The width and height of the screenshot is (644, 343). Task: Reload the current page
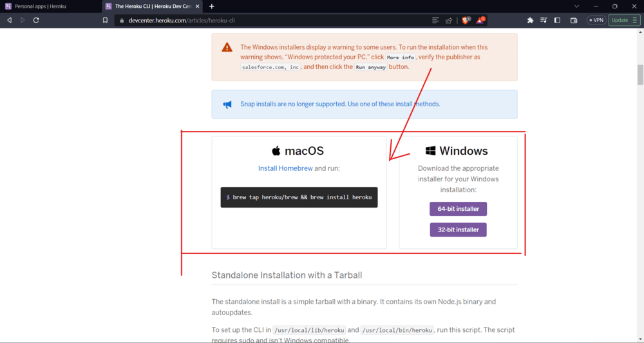click(x=36, y=20)
